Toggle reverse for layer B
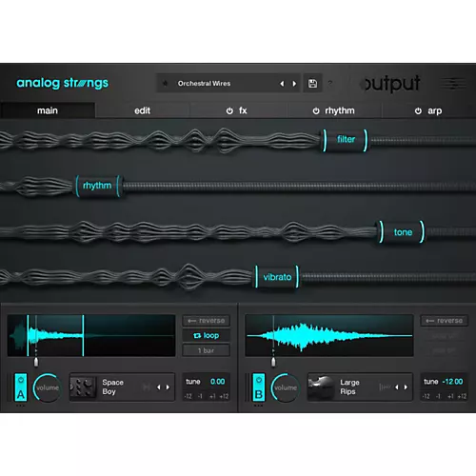Image resolution: width=476 pixels, height=476 pixels. tap(445, 321)
